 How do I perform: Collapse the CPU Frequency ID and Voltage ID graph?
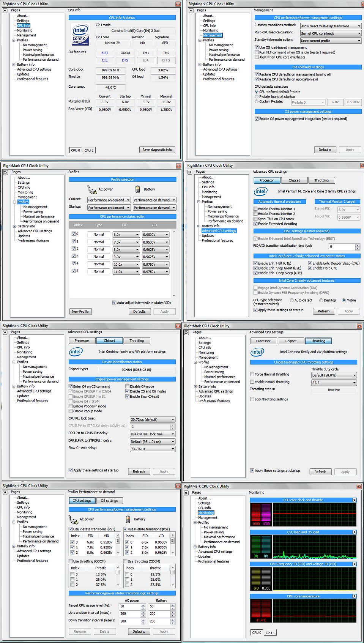coord(354,564)
